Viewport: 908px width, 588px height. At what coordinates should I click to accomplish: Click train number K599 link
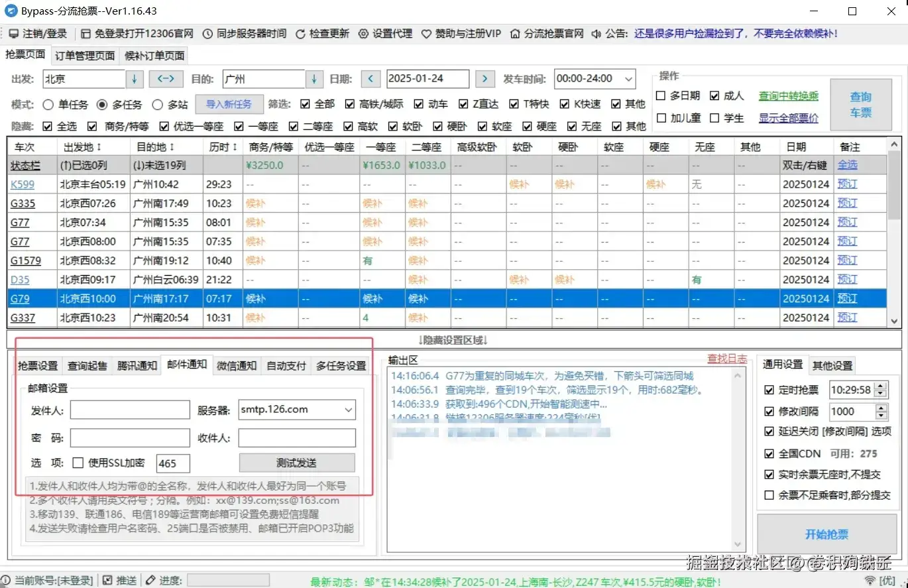[x=23, y=184]
